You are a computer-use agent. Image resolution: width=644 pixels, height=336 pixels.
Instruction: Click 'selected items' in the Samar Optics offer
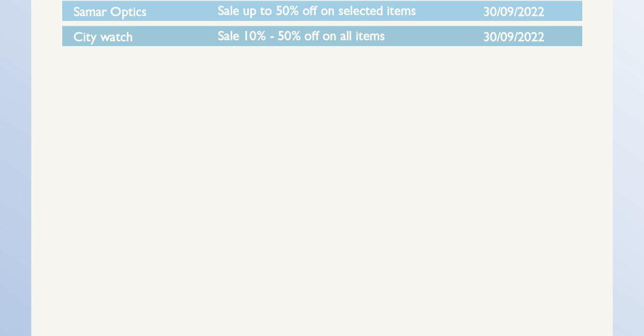(x=377, y=11)
